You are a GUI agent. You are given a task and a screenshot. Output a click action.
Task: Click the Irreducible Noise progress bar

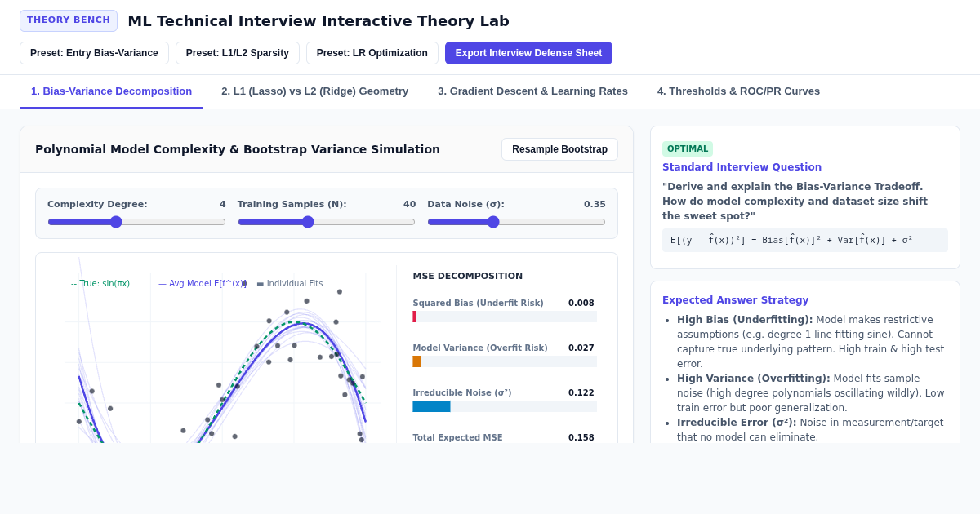tap(505, 406)
